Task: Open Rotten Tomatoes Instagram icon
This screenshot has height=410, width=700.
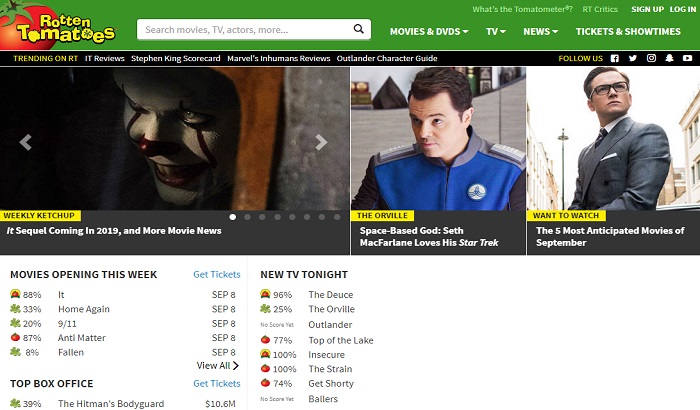Action: (651, 58)
